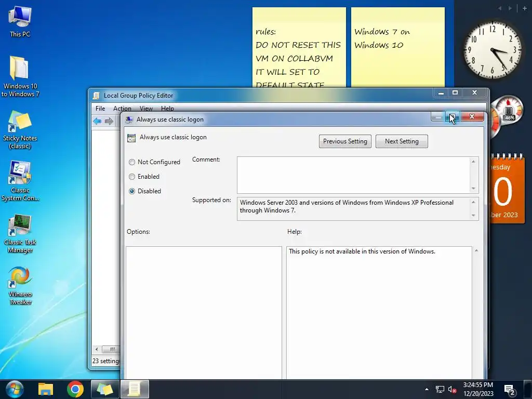Screen dimensions: 532x399
Task: Click the policy not available help text
Action: pos(362,251)
